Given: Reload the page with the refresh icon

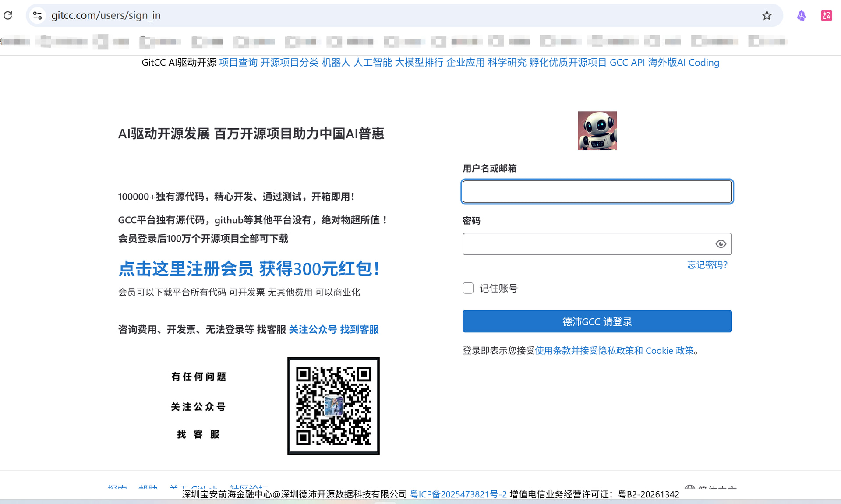Looking at the screenshot, I should (x=8, y=15).
